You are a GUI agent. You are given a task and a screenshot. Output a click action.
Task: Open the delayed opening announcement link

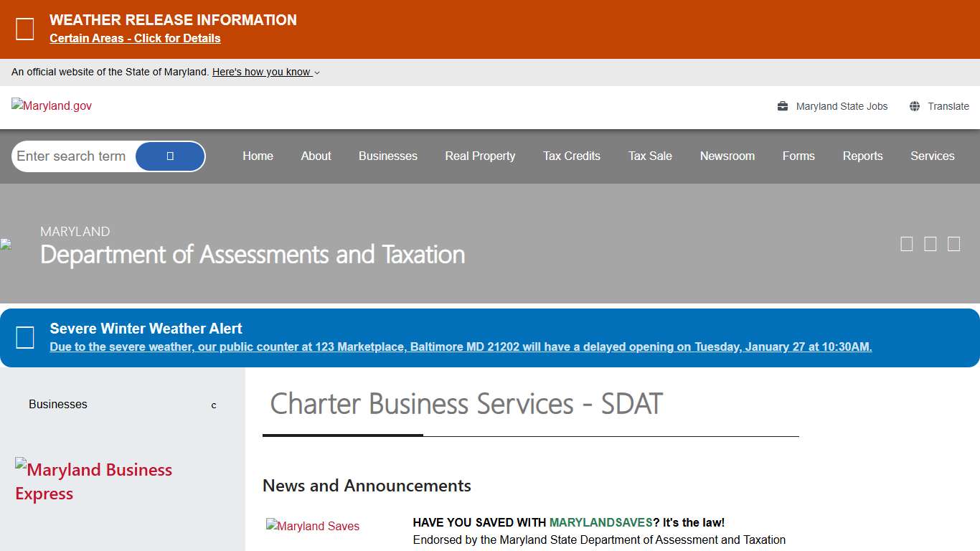[x=461, y=347]
